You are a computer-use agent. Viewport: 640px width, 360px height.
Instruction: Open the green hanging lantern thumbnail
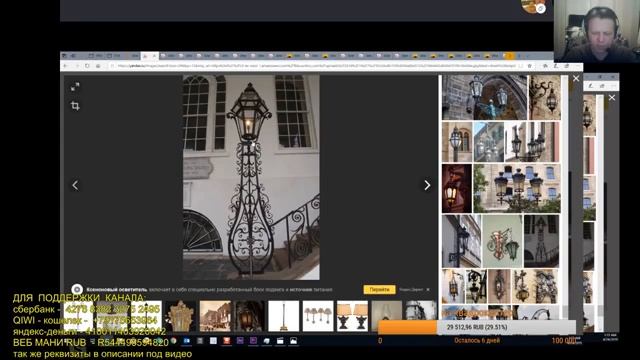502,241
